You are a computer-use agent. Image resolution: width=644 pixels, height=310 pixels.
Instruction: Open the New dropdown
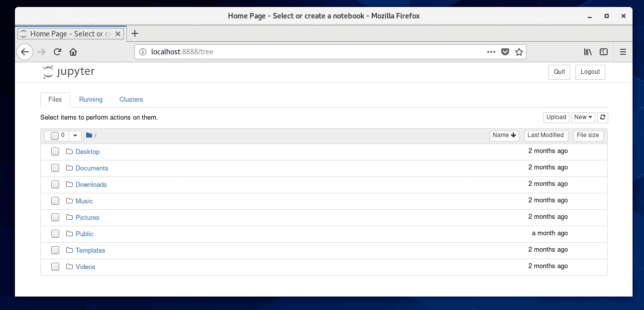point(583,117)
